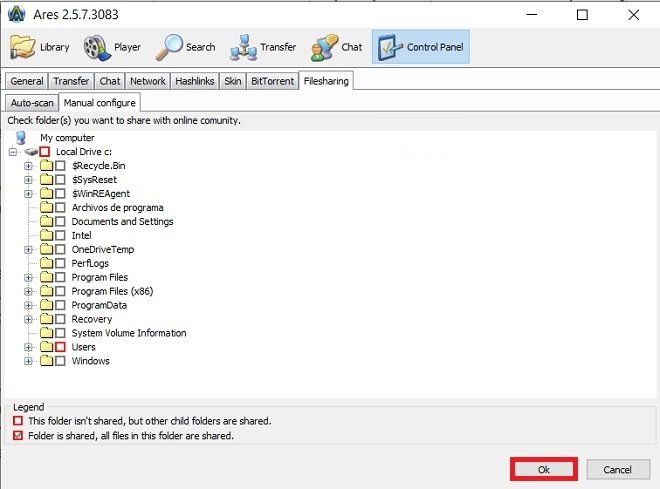Click the Cancel button
Screen dimensions: 660x489
pyautogui.click(x=617, y=469)
